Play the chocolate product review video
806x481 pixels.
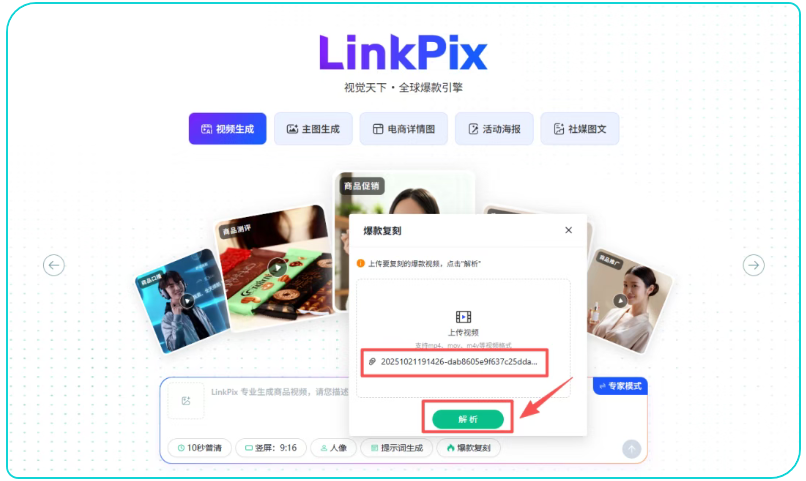point(277,267)
